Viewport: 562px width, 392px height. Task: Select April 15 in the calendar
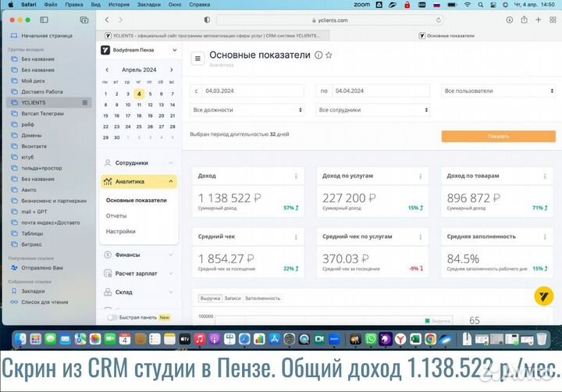(x=105, y=116)
